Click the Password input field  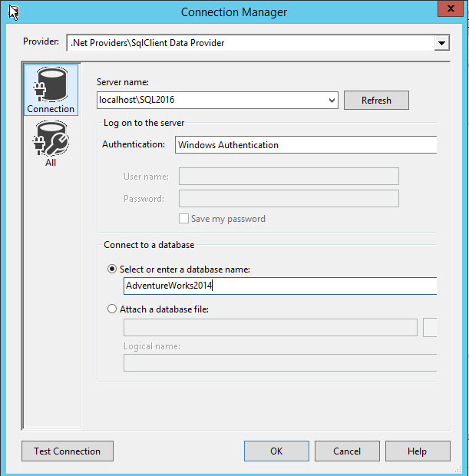pyautogui.click(x=289, y=199)
